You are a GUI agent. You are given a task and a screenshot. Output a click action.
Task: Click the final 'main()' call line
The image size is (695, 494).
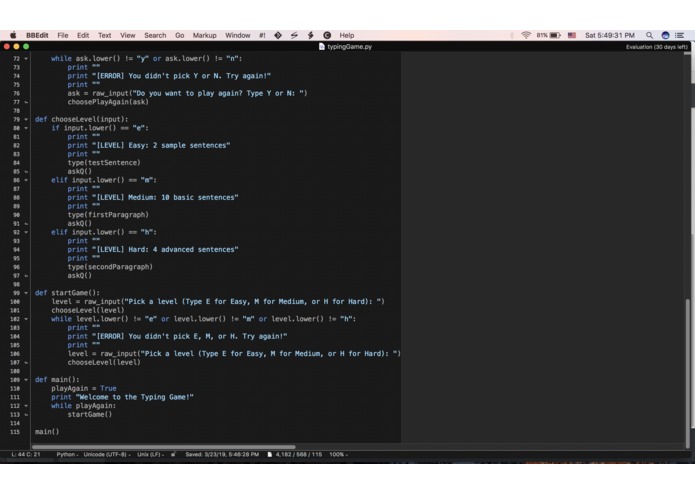(x=47, y=432)
